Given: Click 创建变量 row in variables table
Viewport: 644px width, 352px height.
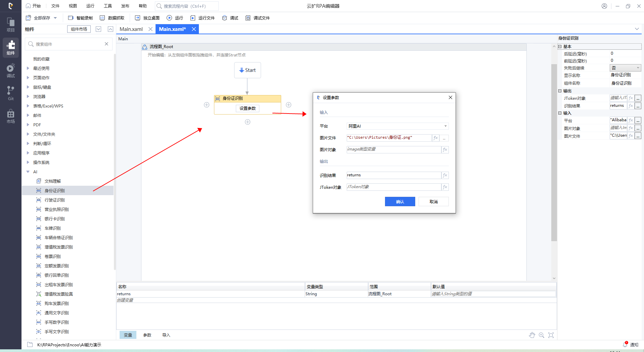Looking at the screenshot, I should [336, 300].
